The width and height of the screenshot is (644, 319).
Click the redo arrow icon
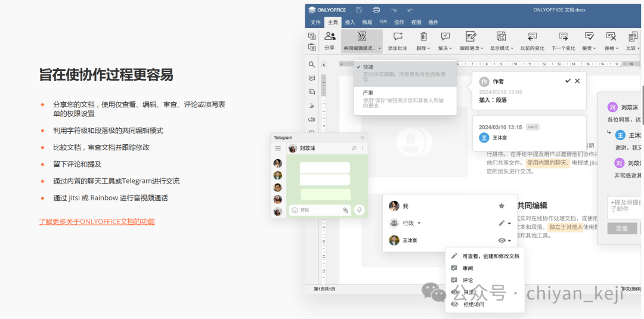[x=394, y=10]
